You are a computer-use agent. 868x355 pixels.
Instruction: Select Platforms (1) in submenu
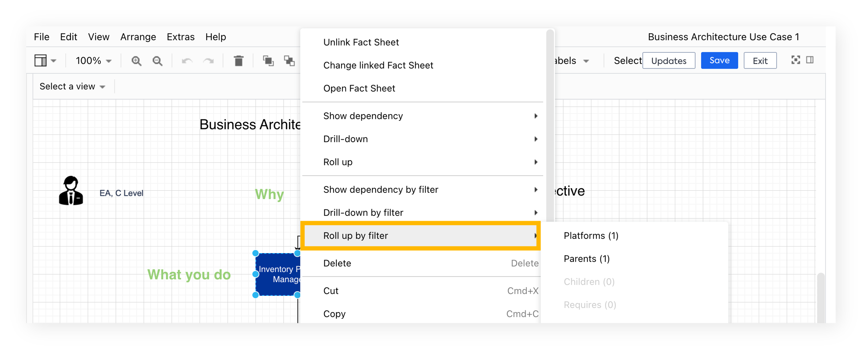click(x=634, y=235)
